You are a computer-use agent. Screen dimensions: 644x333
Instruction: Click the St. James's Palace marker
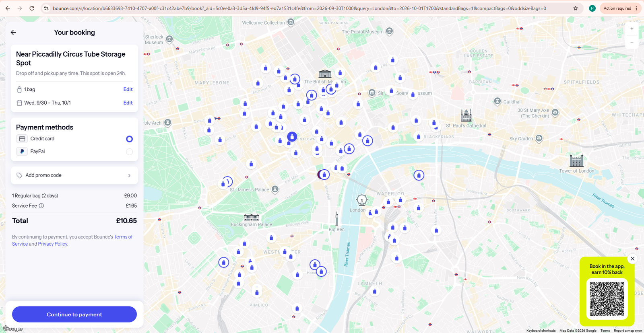pyautogui.click(x=275, y=189)
